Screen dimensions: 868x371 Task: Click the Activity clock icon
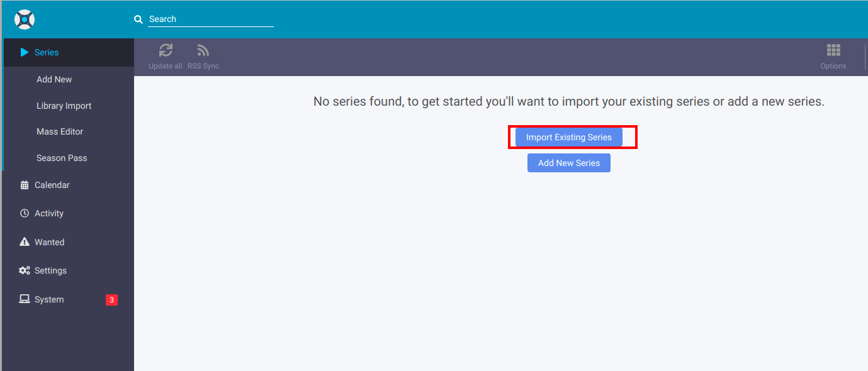tap(25, 213)
